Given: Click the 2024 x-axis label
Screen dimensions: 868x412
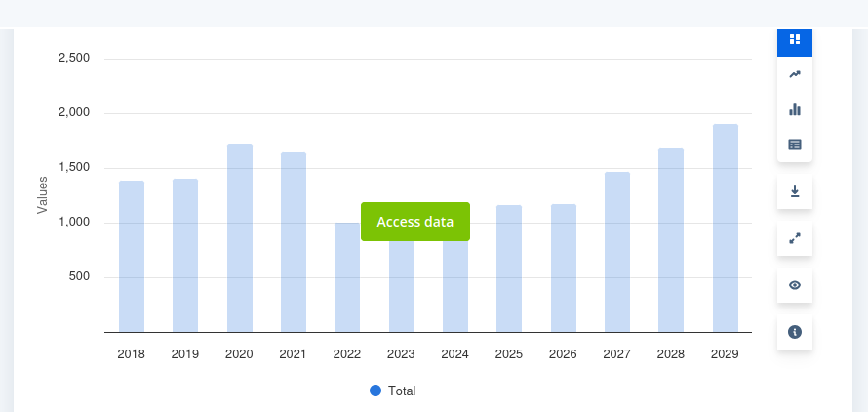Looking at the screenshot, I should click(x=455, y=354).
